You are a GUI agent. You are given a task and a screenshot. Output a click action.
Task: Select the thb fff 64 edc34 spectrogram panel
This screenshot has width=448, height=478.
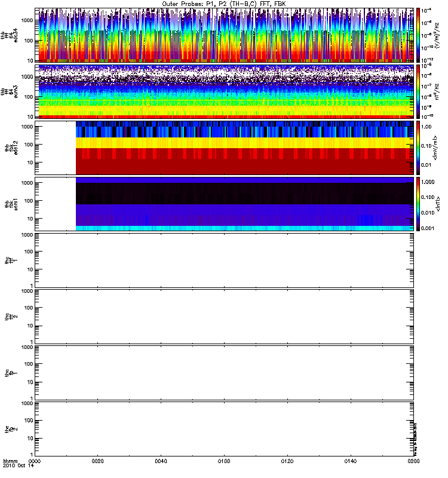click(225, 35)
